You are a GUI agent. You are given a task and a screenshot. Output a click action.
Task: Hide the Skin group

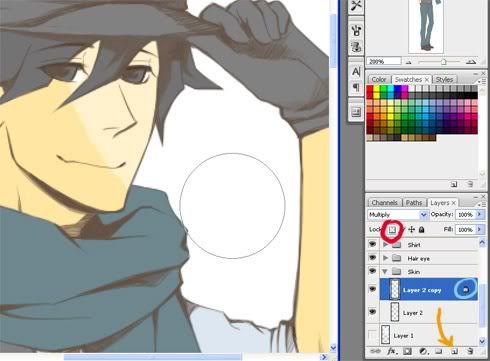click(372, 271)
